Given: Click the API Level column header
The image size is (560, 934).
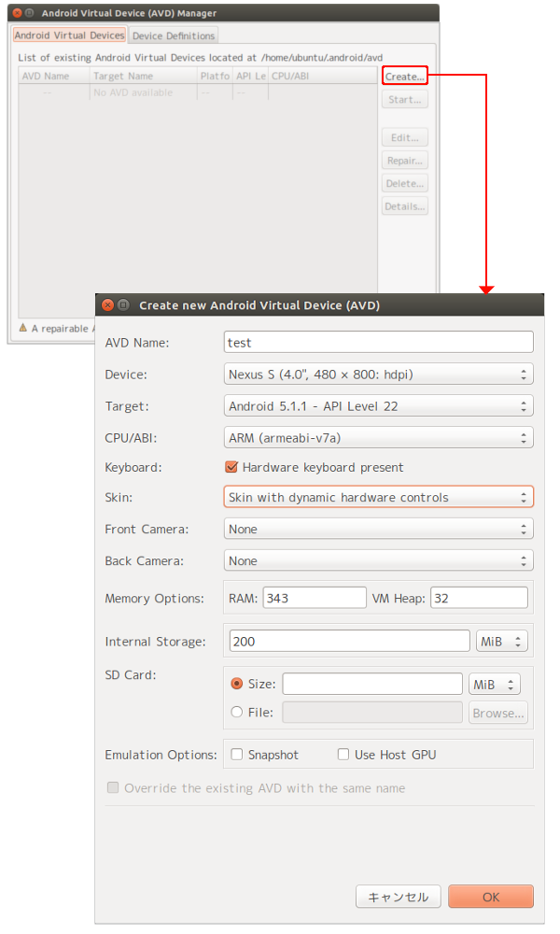Looking at the screenshot, I should point(250,77).
